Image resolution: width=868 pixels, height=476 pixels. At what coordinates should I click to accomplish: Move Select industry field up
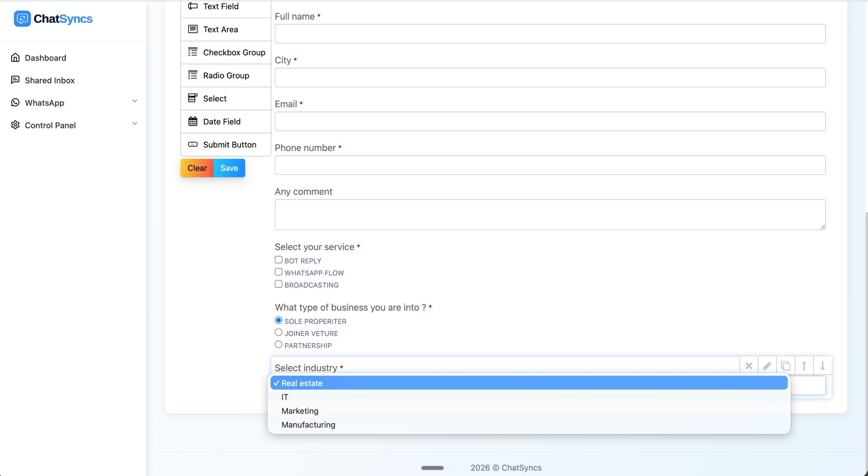tap(804, 366)
